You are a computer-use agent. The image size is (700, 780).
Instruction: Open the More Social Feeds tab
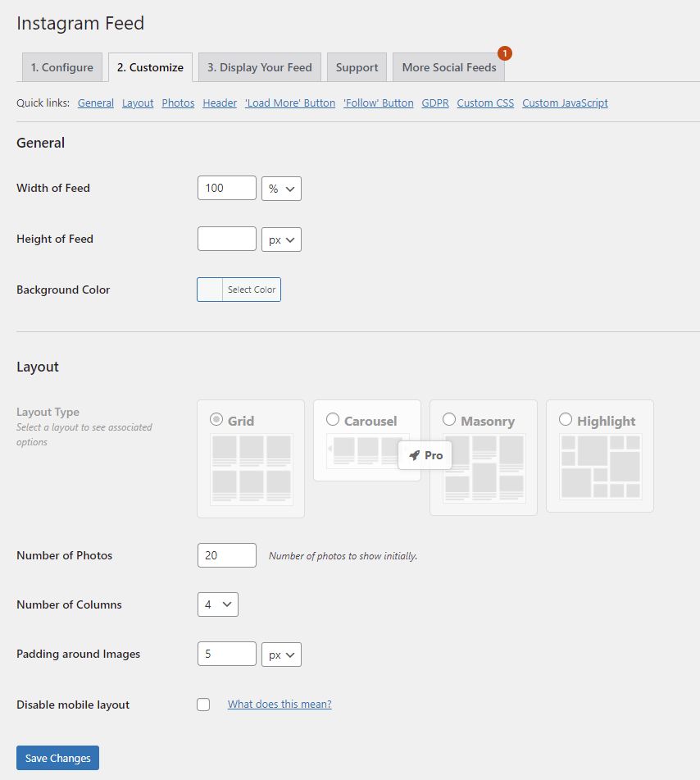coord(449,67)
